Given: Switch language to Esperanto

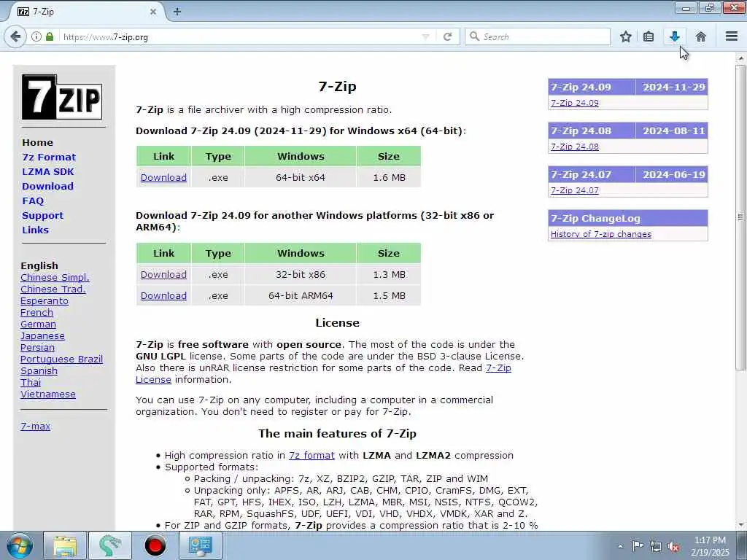Looking at the screenshot, I should [44, 301].
